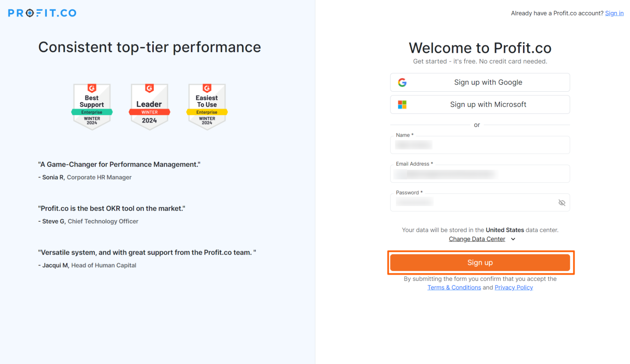Open the Privacy Policy link
Screen dimensions: 630x364
click(x=514, y=287)
